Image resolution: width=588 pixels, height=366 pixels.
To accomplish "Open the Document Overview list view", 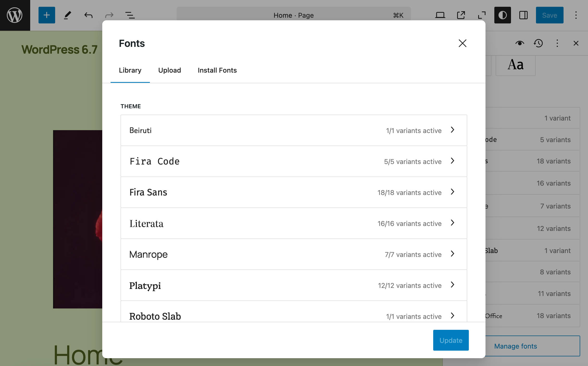I will click(130, 15).
